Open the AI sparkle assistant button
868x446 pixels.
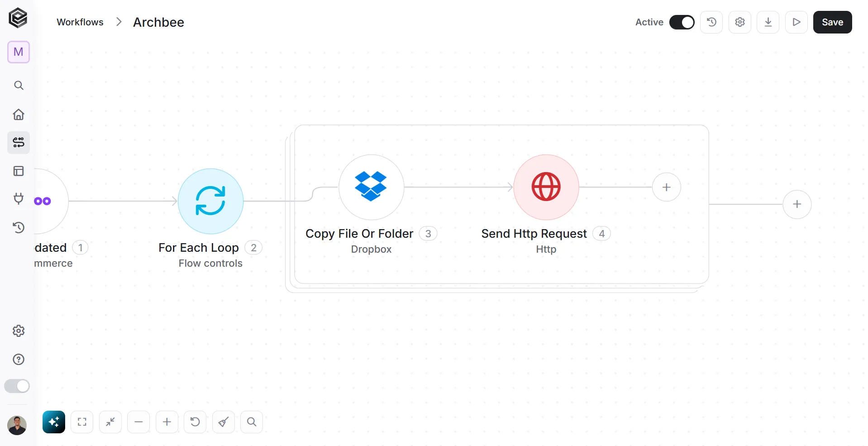[x=54, y=422]
